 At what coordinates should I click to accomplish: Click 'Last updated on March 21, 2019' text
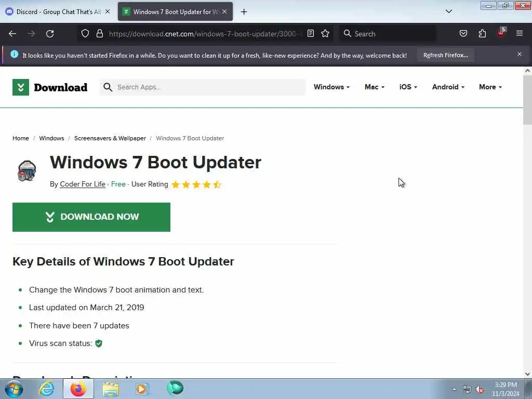pos(87,308)
